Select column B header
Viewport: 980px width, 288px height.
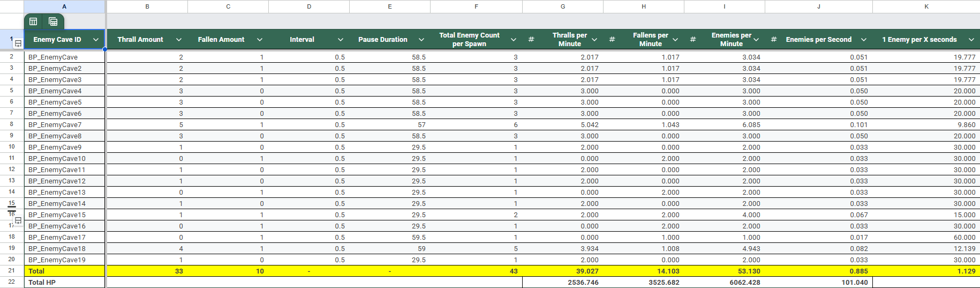(147, 6)
